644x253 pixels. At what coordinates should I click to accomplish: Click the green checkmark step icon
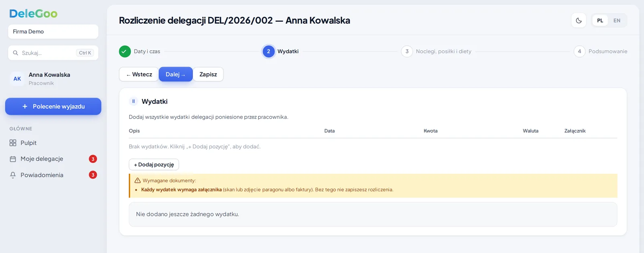(x=125, y=51)
